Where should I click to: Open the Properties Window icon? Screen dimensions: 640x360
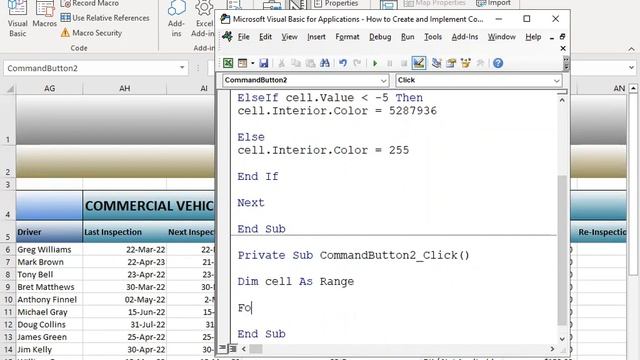click(x=451, y=63)
